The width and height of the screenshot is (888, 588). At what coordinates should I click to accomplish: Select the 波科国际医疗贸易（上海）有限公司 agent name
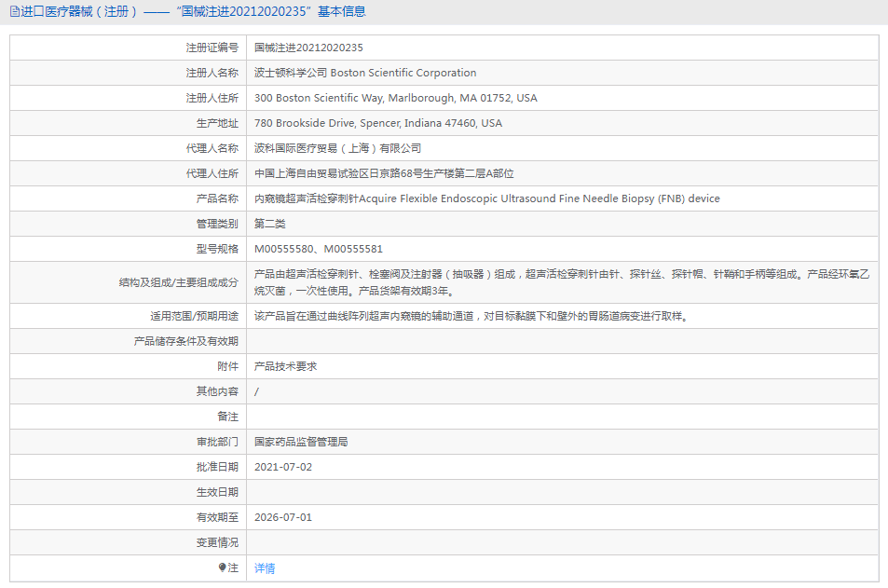[337, 148]
